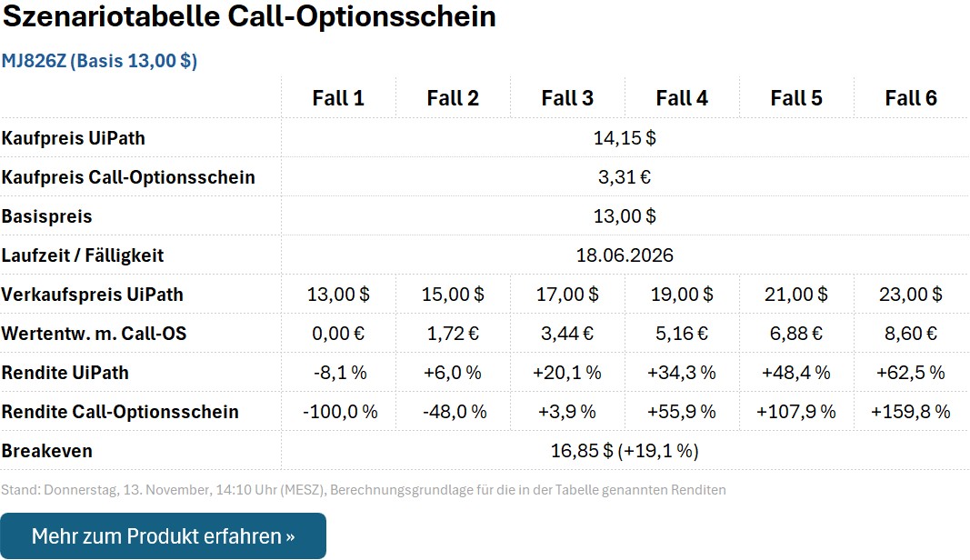Click the maturity date 18.06.2026

point(625,255)
